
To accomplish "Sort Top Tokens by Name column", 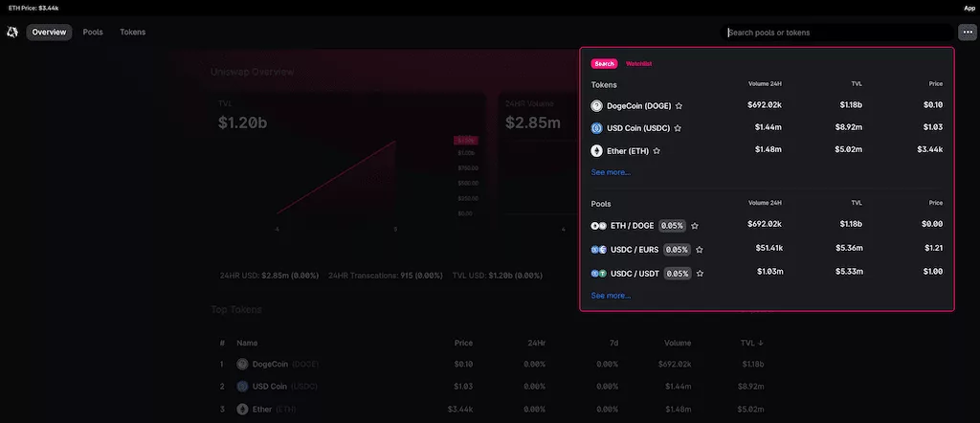I will [247, 343].
